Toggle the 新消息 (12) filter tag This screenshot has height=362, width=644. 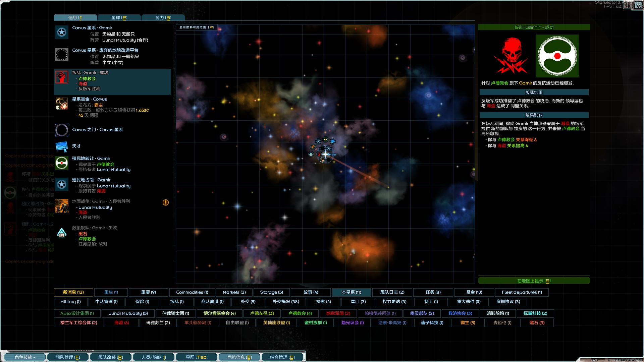pos(73,292)
